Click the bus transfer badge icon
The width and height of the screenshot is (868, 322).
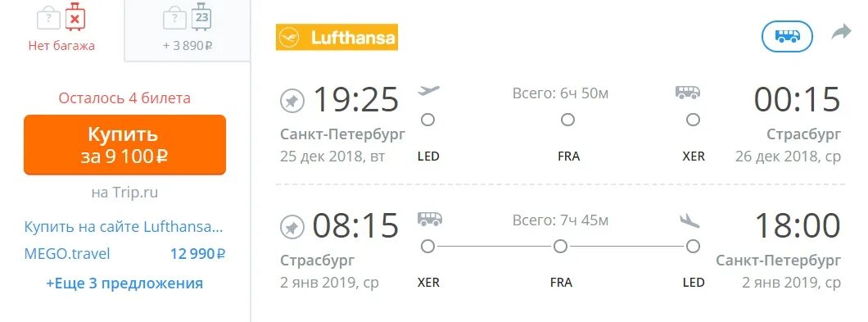point(787,37)
